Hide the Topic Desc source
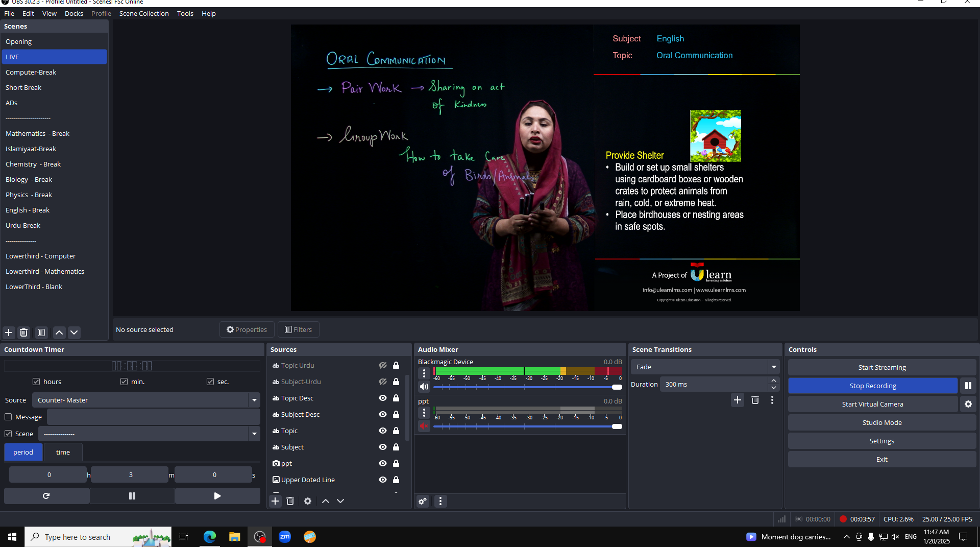 coord(383,398)
